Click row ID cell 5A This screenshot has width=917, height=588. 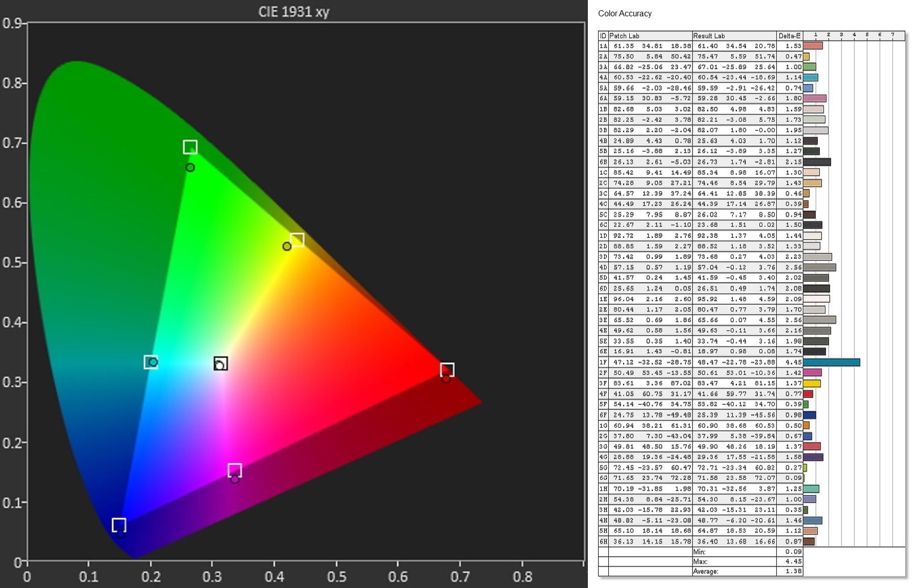603,88
